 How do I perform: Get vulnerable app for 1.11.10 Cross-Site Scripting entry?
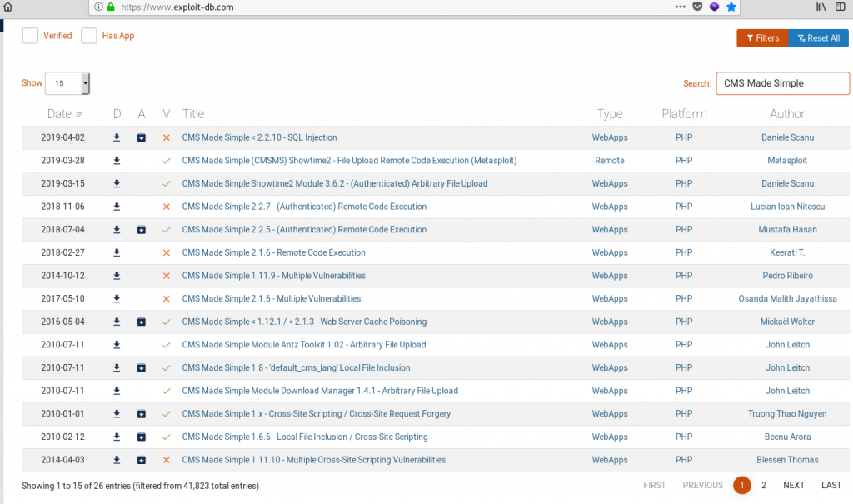pos(142,460)
